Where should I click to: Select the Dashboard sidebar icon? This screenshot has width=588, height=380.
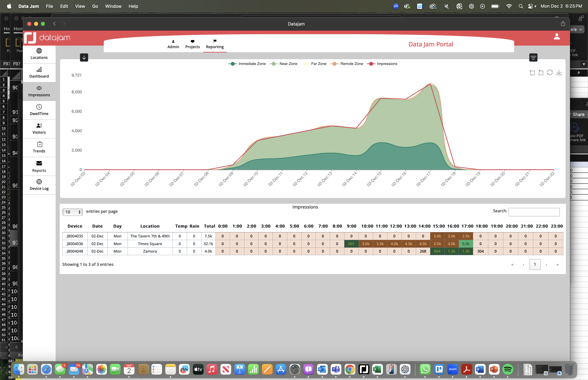point(39,72)
